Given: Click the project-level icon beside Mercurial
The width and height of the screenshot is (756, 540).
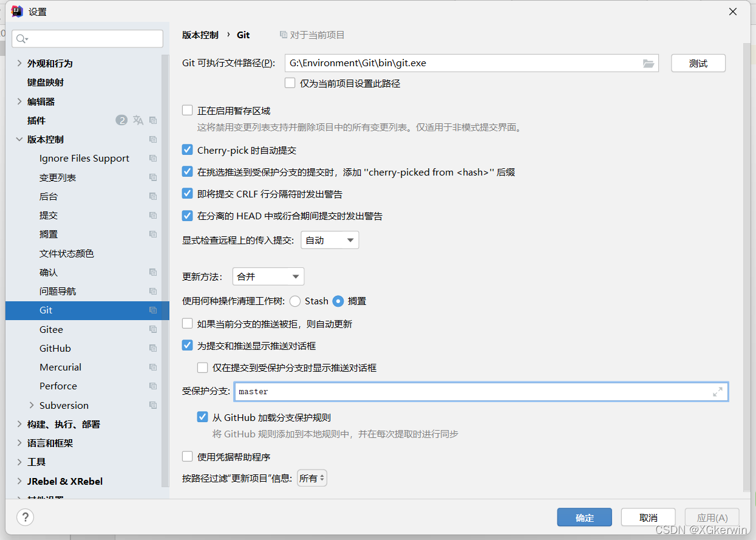Looking at the screenshot, I should (x=153, y=367).
